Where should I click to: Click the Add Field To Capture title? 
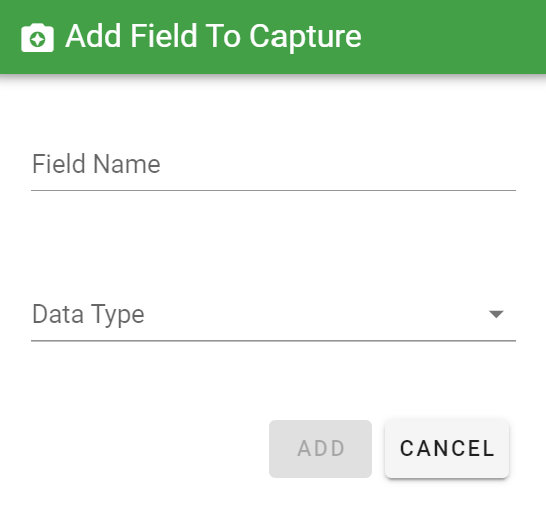point(213,37)
